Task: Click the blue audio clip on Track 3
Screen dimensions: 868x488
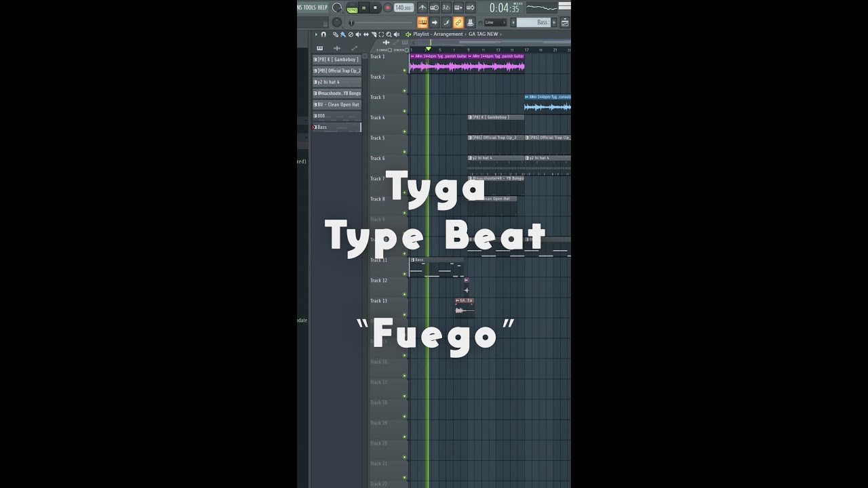Action: pos(548,104)
